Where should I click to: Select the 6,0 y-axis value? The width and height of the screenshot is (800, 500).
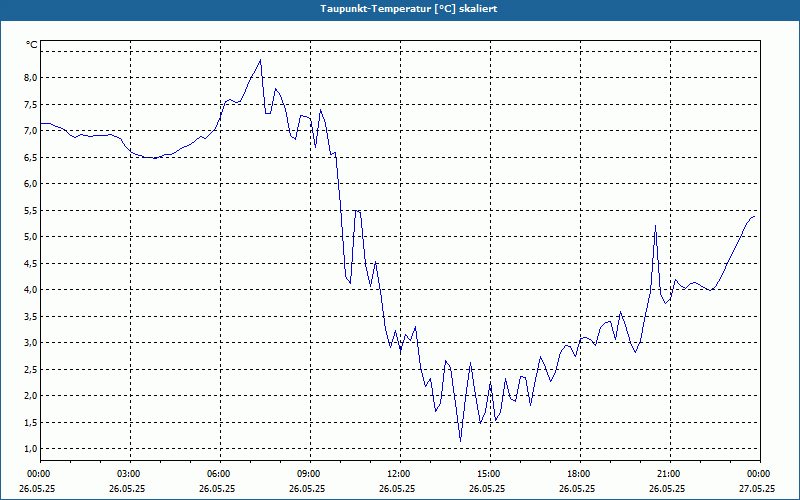click(31, 184)
